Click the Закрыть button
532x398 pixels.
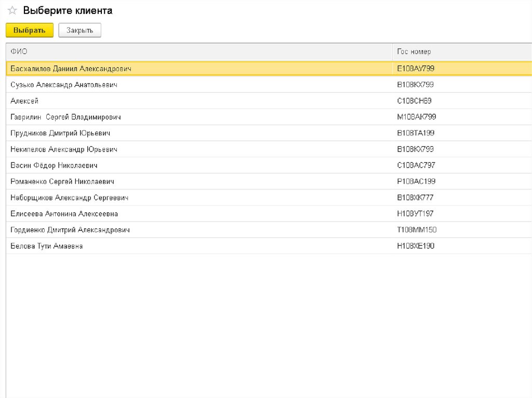pos(79,31)
